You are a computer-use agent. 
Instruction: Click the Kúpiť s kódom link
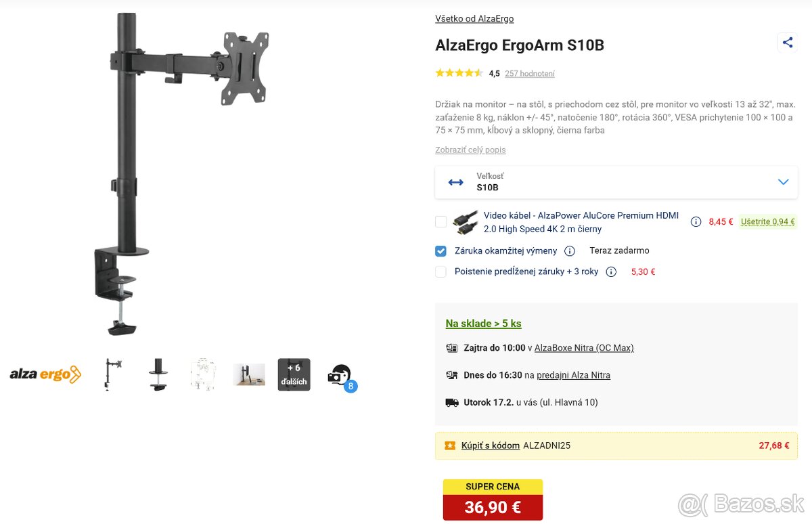[491, 445]
